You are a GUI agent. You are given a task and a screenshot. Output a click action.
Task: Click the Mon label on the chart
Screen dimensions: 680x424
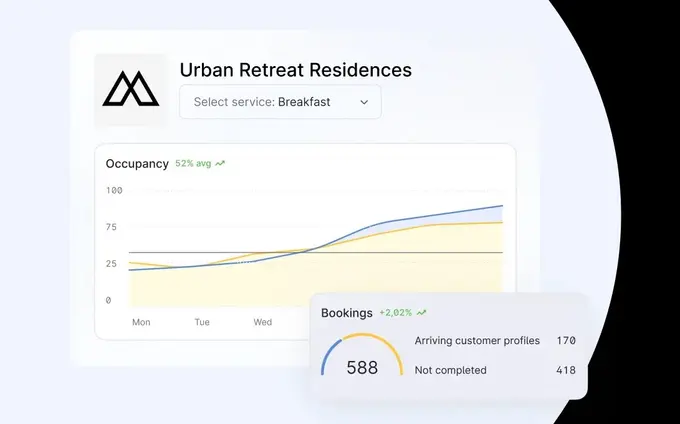pos(141,322)
